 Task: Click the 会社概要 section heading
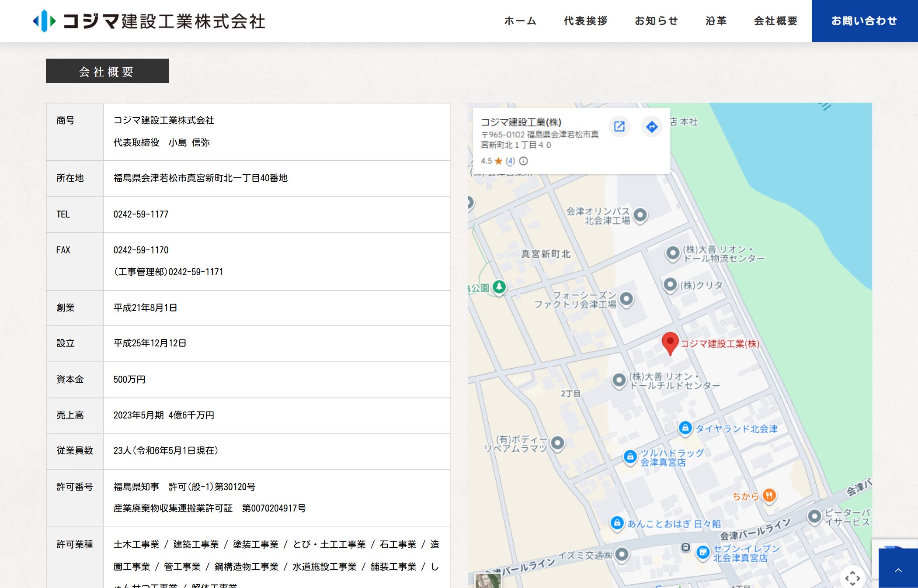coord(108,71)
